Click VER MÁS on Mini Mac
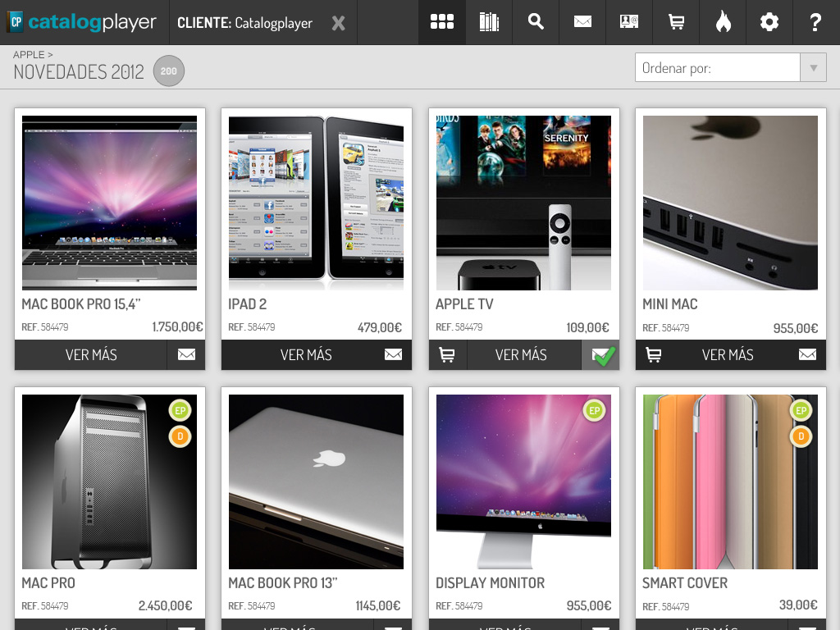Viewport: 840px width, 630px height. point(728,354)
